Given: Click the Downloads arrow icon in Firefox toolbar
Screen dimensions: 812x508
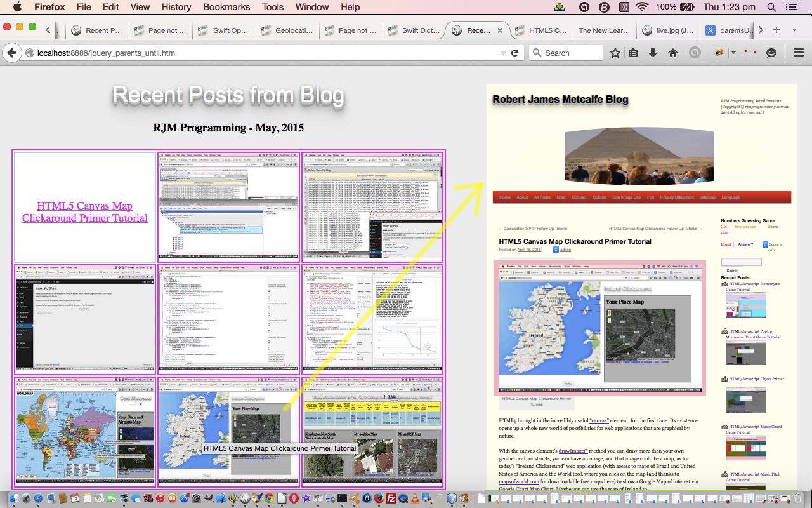Looking at the screenshot, I should (x=653, y=53).
